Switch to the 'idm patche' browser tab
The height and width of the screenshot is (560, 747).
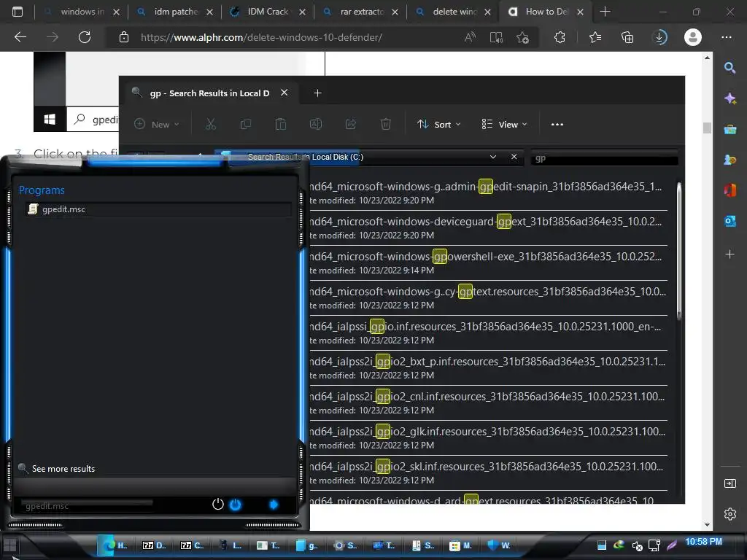pos(175,12)
